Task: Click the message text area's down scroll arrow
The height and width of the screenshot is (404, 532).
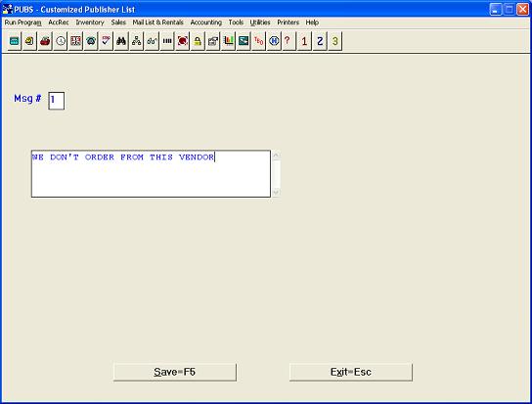Action: point(276,193)
